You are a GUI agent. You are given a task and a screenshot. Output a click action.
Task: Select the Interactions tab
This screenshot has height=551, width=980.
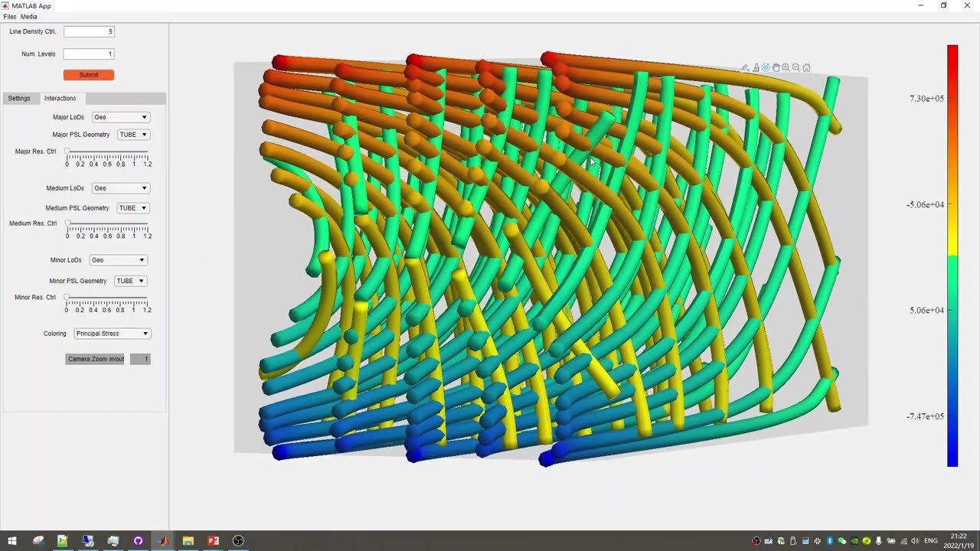[60, 98]
